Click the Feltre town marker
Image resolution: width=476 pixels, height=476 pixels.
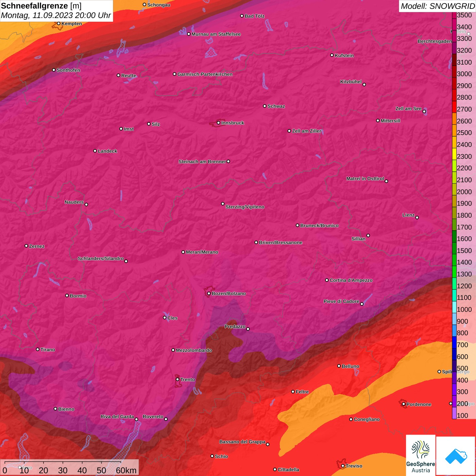coord(293,392)
